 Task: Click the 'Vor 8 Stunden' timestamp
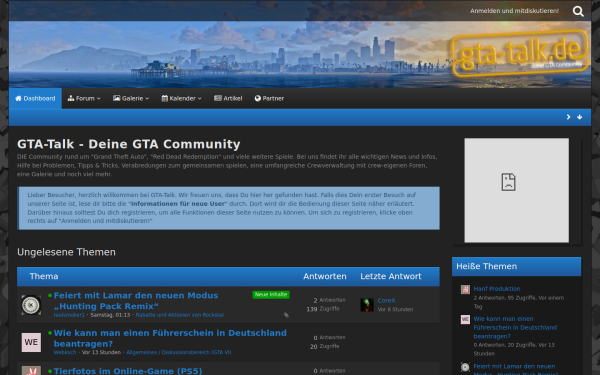click(x=395, y=309)
